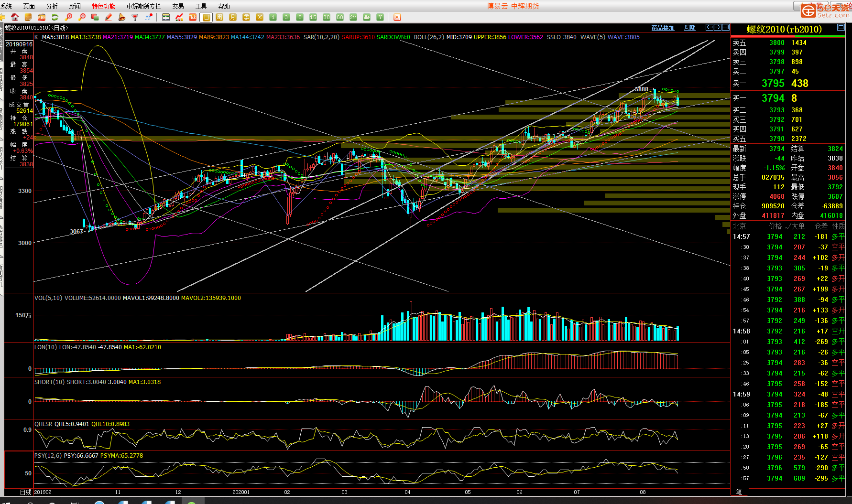Click the back arrow toolbar icon
Viewport: 852px width, 504px height.
click(x=2, y=17)
